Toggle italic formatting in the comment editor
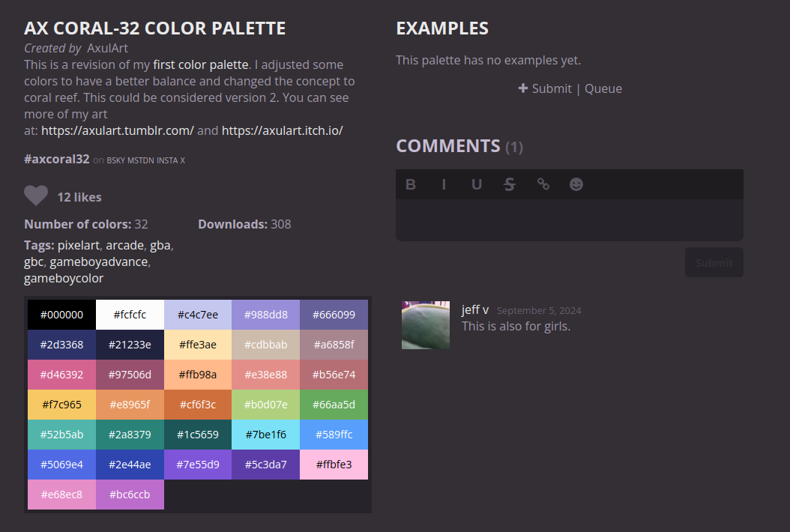Viewport: 790px width, 532px height. coord(444,184)
